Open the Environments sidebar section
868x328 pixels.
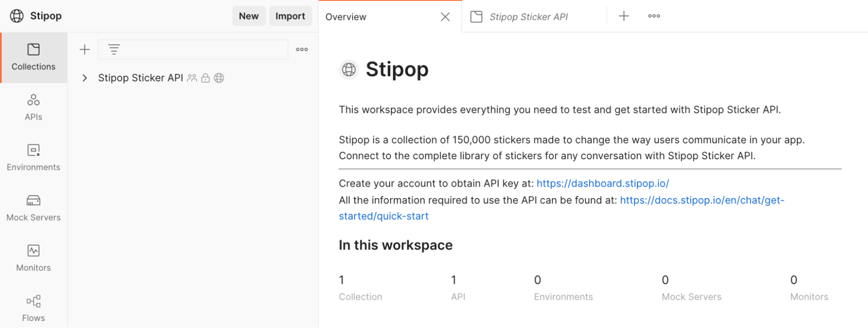[x=33, y=158]
